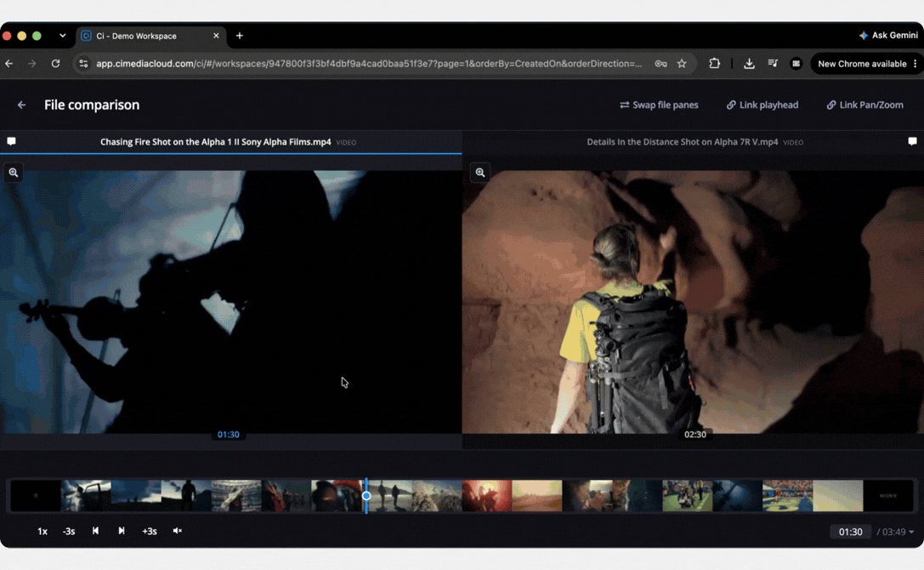
Task: Seek to the red concert thumbnail in filmstrip
Action: click(x=487, y=496)
